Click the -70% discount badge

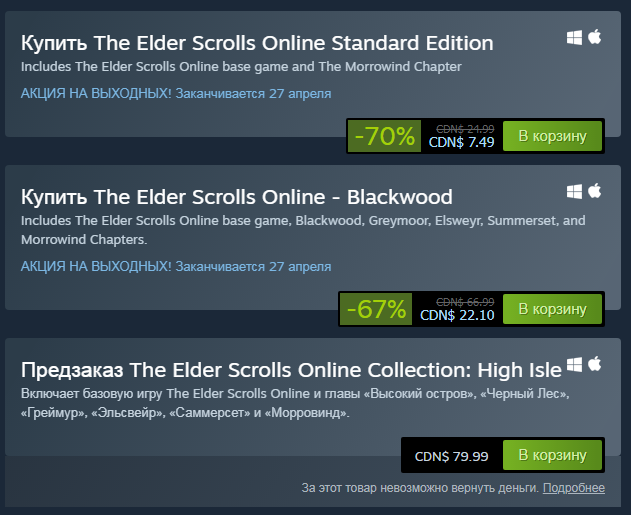coord(384,136)
